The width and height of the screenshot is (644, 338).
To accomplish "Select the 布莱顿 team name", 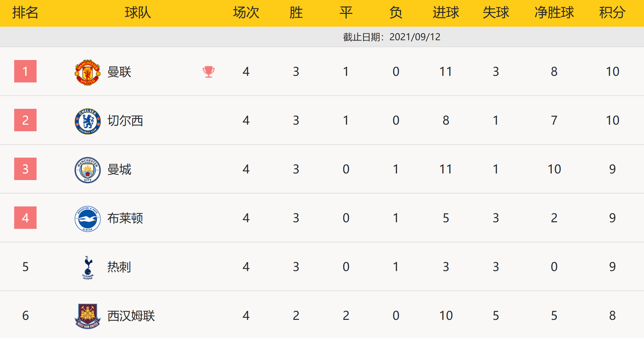I will [x=125, y=218].
